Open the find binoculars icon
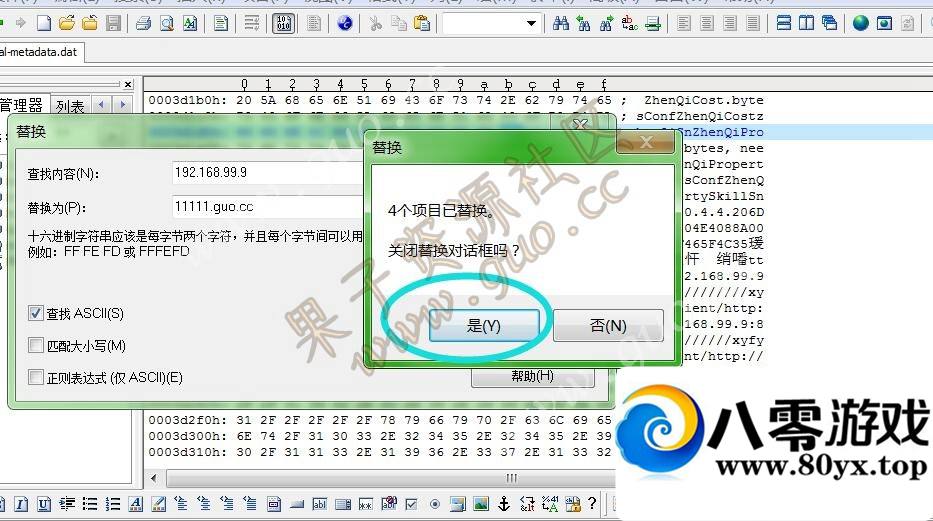This screenshot has height=521, width=933. click(560, 23)
